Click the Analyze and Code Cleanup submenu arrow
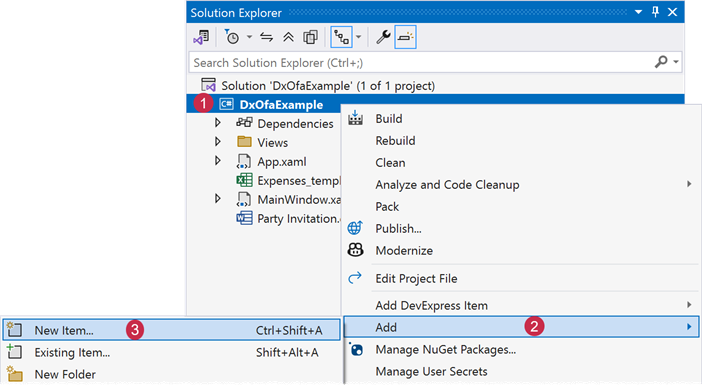 tap(689, 184)
